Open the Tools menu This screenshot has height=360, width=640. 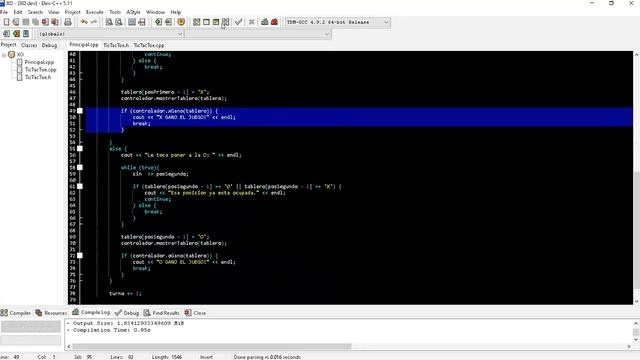[x=115, y=12]
